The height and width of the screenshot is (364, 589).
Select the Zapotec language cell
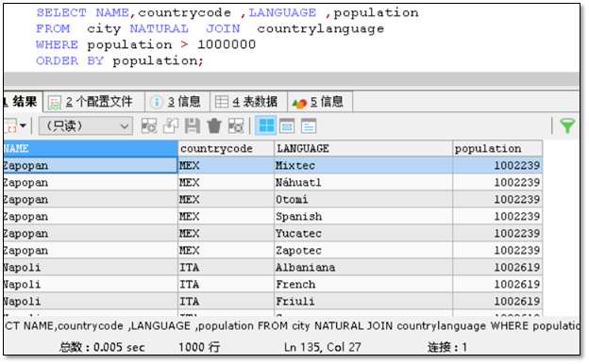click(363, 250)
